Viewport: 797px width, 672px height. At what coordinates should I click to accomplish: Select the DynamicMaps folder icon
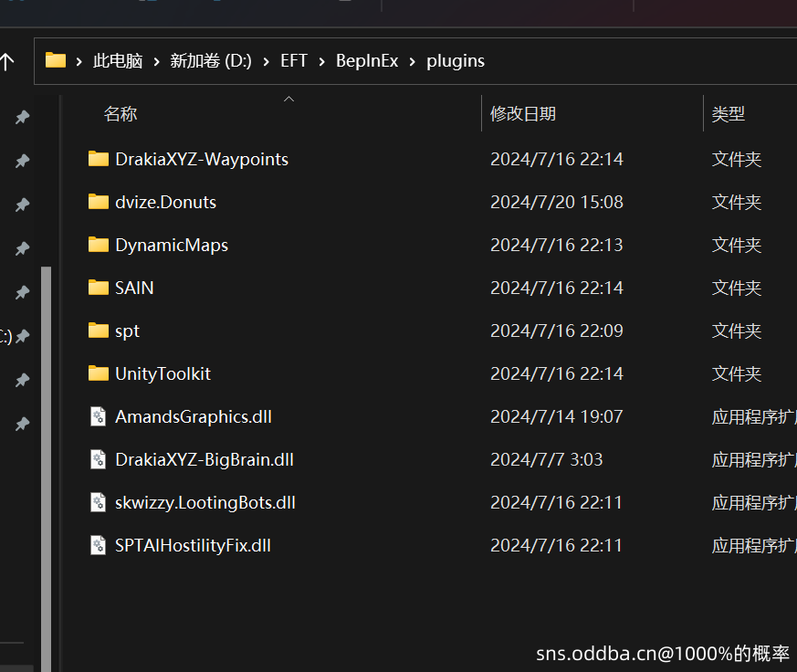point(98,245)
